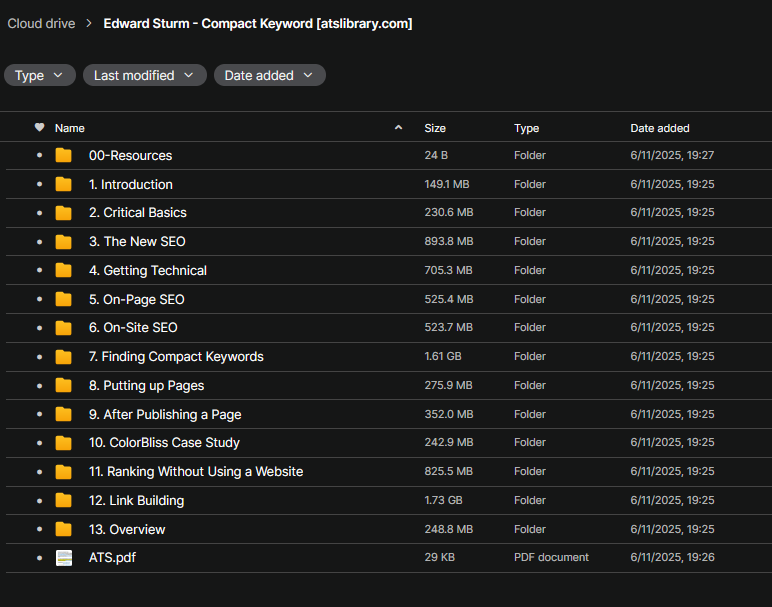This screenshot has height=607, width=772.
Task: Click the Name column sort arrow
Action: click(398, 128)
